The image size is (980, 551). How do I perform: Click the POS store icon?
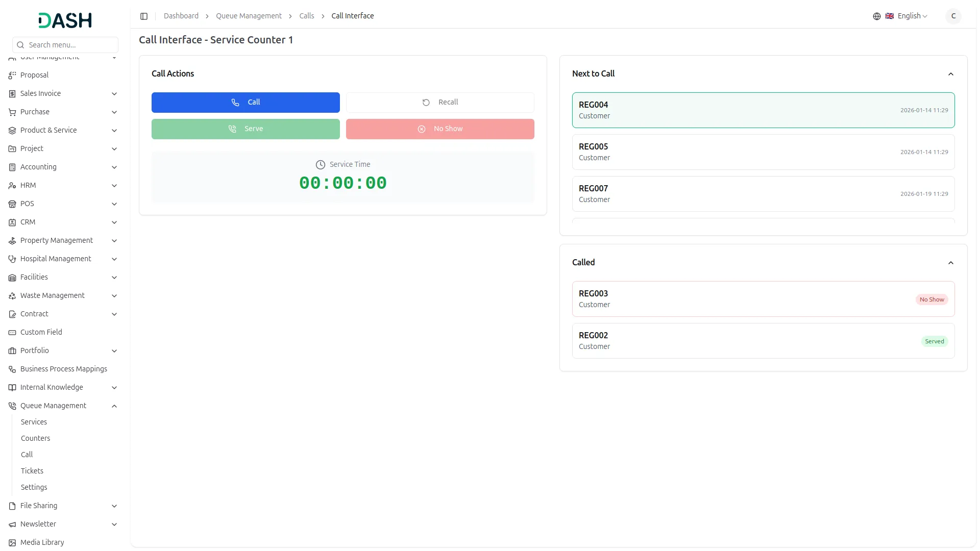tap(12, 204)
